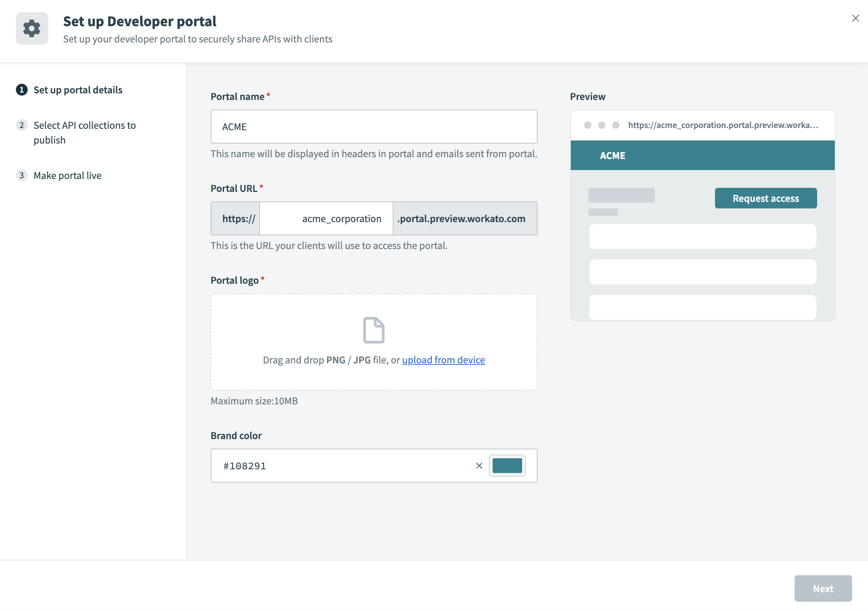
Task: Click the brand color teal swatch
Action: 508,466
